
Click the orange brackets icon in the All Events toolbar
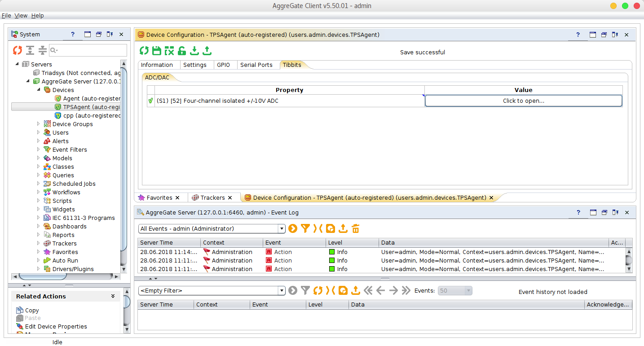318,228
